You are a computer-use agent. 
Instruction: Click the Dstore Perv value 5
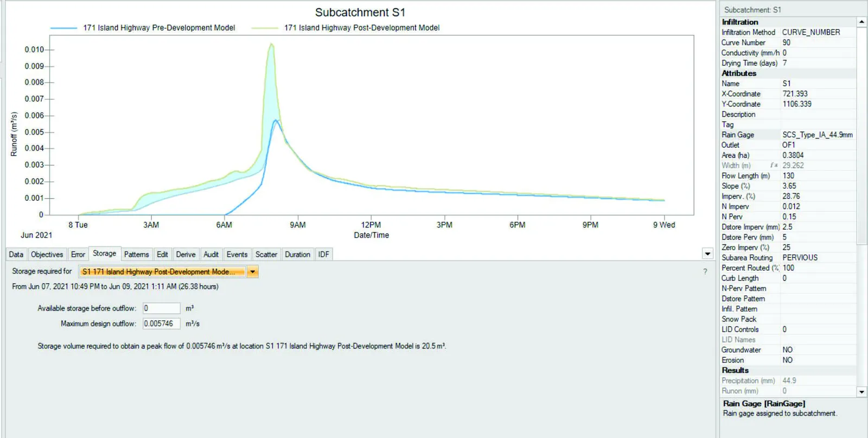point(784,237)
